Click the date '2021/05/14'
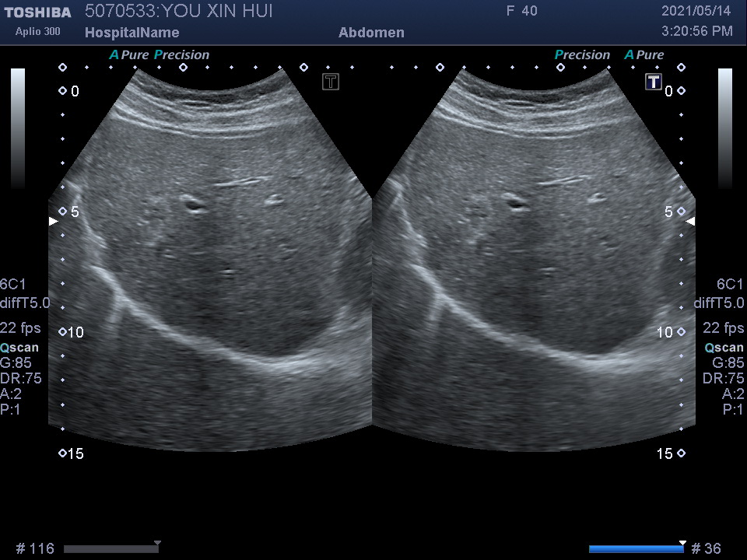The height and width of the screenshot is (560, 747). point(696,11)
